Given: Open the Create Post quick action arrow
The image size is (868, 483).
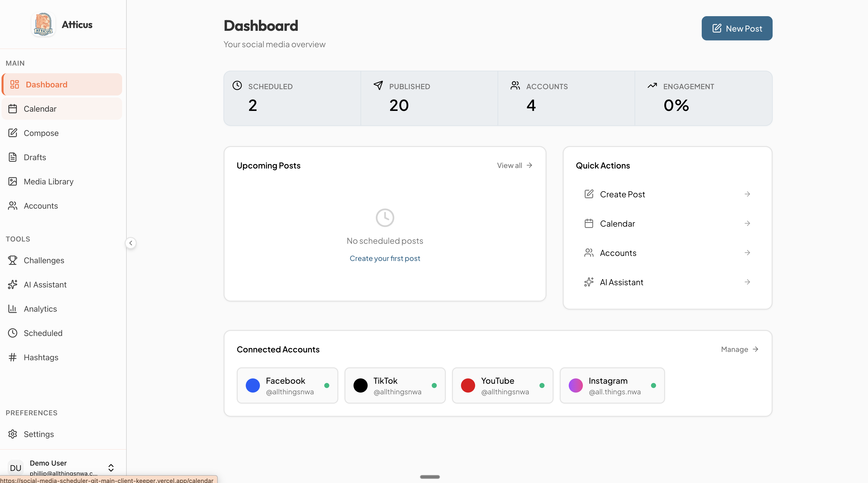Looking at the screenshot, I should tap(748, 194).
